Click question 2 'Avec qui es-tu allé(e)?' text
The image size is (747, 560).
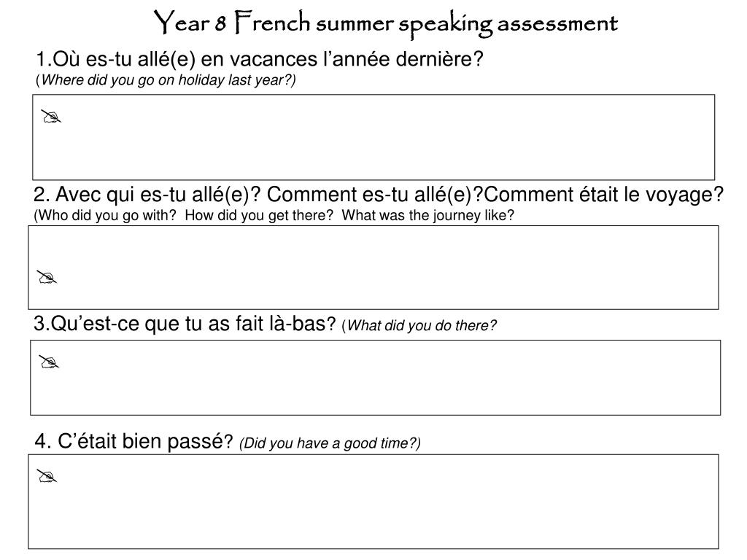(x=147, y=195)
